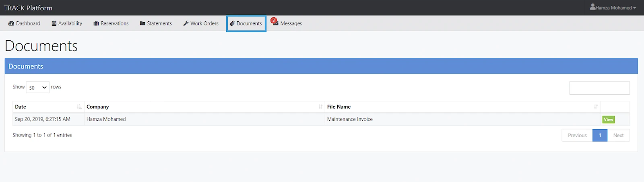Select page 1 in pagination
644x182 pixels.
[600, 136]
